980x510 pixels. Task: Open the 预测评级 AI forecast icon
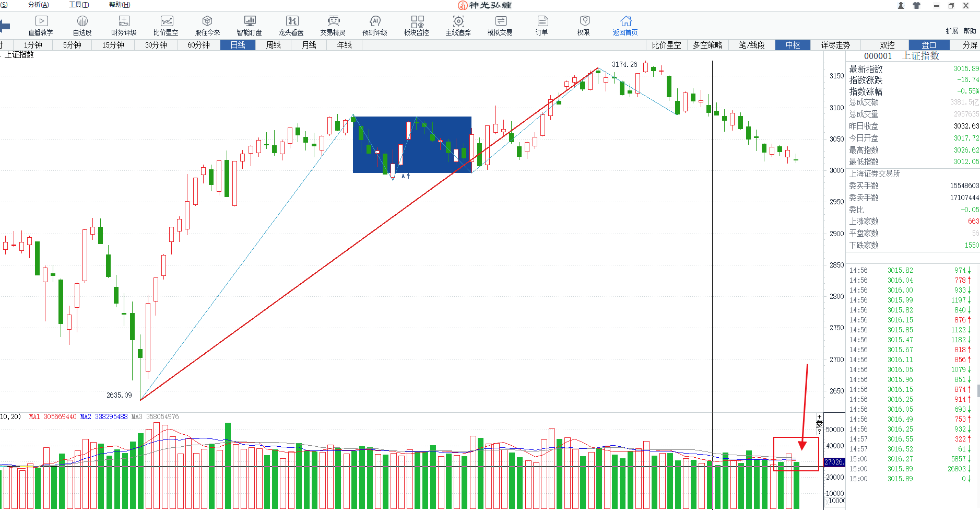click(375, 25)
